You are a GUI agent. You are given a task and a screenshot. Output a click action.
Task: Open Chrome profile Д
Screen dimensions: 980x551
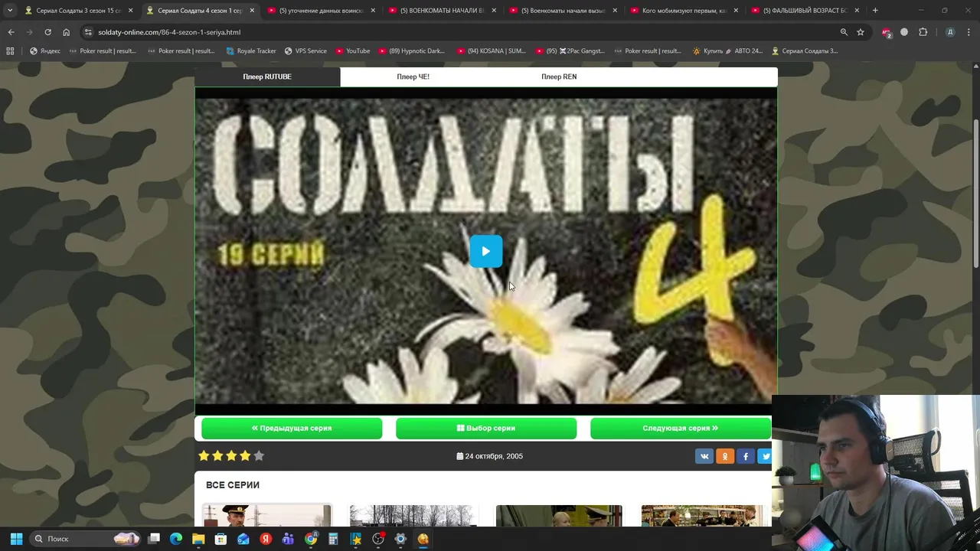(x=950, y=32)
